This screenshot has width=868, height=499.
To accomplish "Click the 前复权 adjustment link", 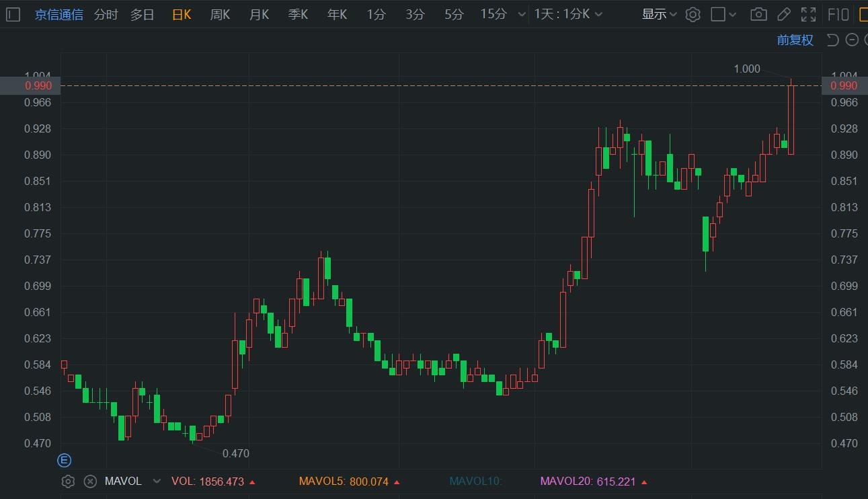I will click(x=795, y=40).
